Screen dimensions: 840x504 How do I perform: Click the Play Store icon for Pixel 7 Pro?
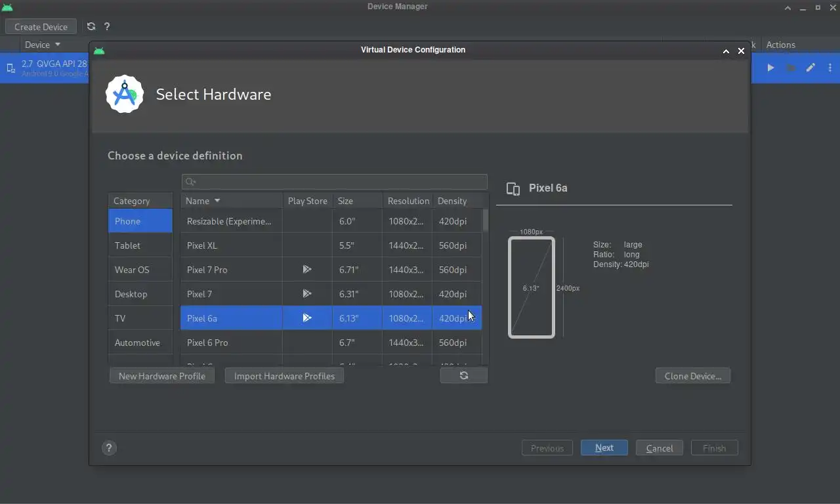306,269
